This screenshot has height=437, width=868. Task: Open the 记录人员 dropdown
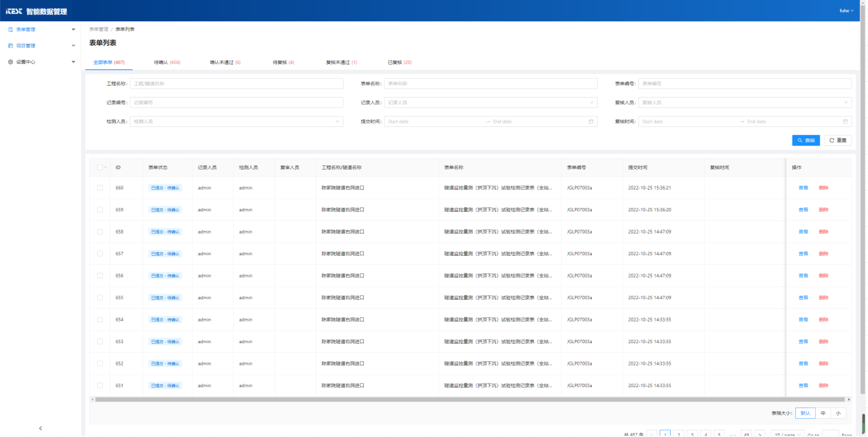490,102
